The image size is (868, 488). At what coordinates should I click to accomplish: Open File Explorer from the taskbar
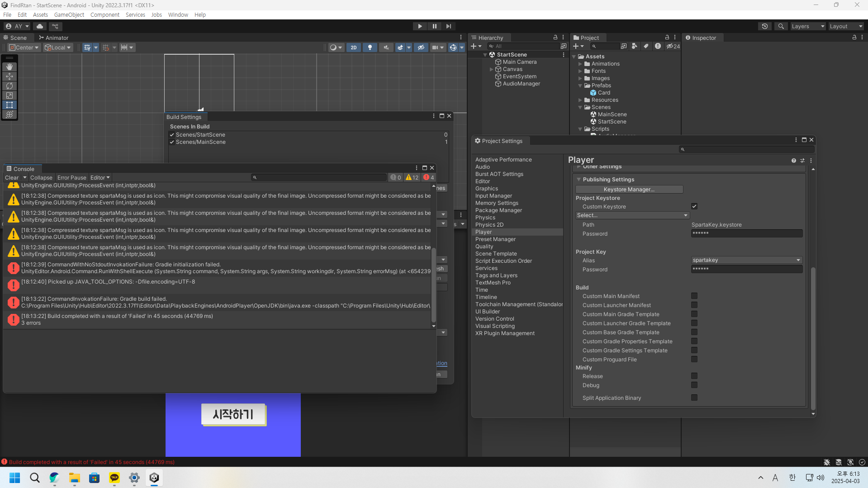pos(75,478)
